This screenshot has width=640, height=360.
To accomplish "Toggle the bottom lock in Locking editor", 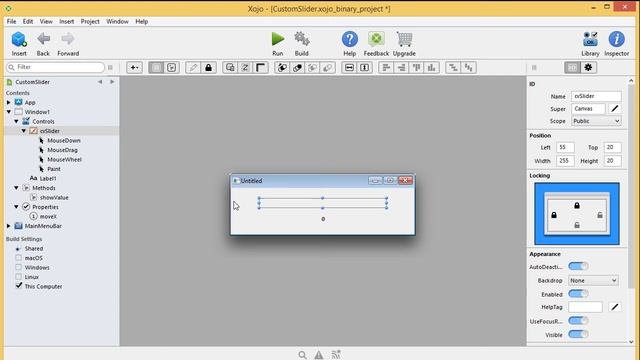I will [x=577, y=224].
